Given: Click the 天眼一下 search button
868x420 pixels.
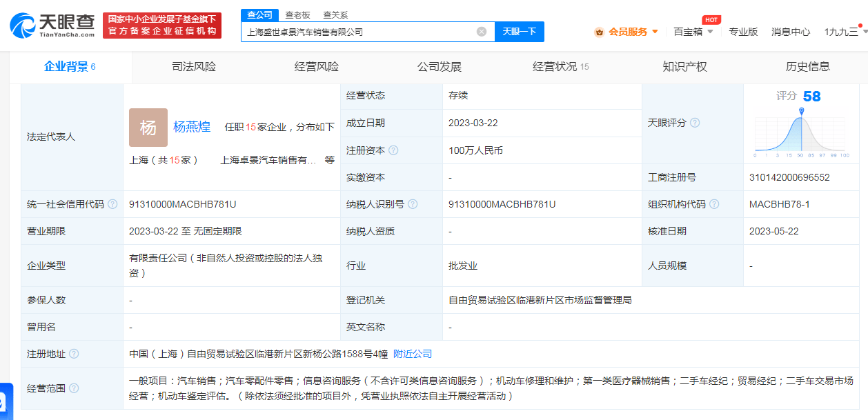Looking at the screenshot, I should click(x=520, y=32).
